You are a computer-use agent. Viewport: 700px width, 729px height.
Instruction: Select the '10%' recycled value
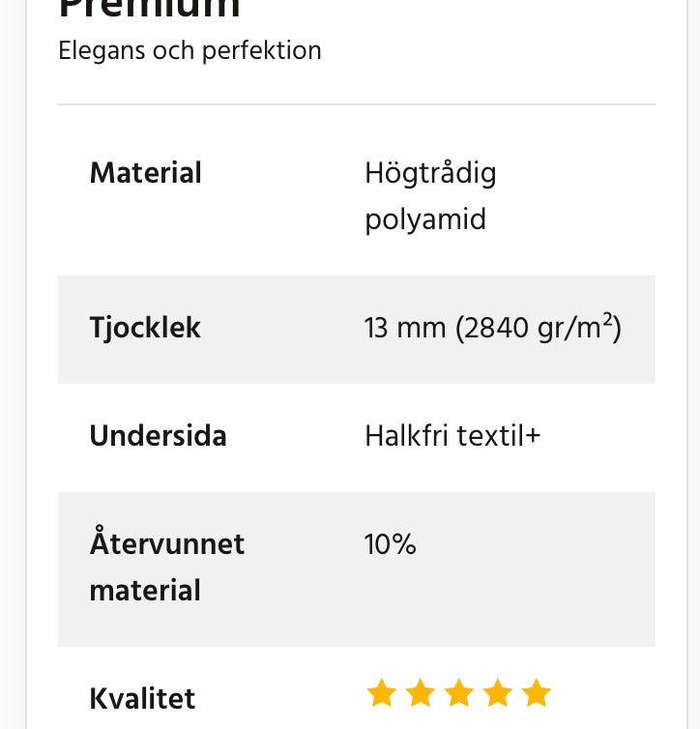point(390,544)
